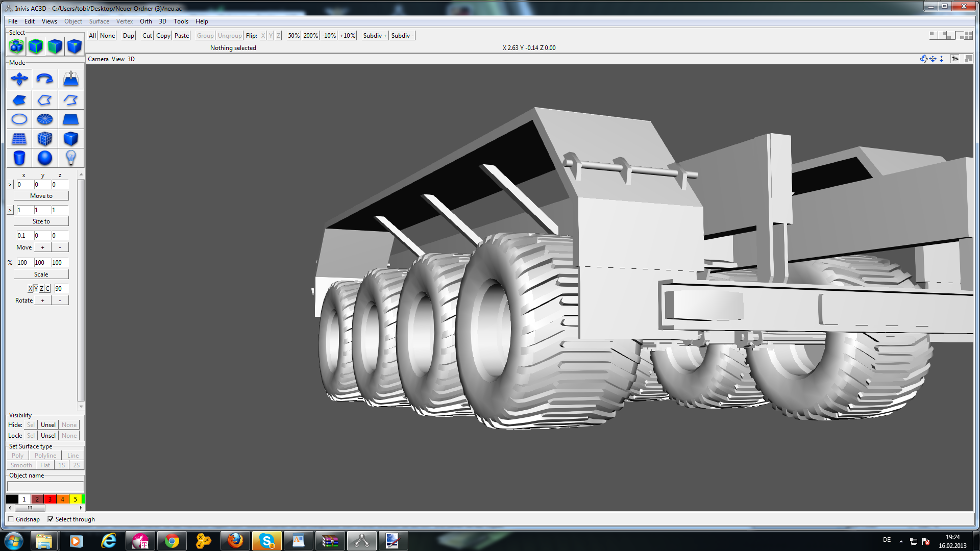The image size is (980, 551).
Task: Click the arrow button beside Move to fields
Action: click(x=10, y=185)
